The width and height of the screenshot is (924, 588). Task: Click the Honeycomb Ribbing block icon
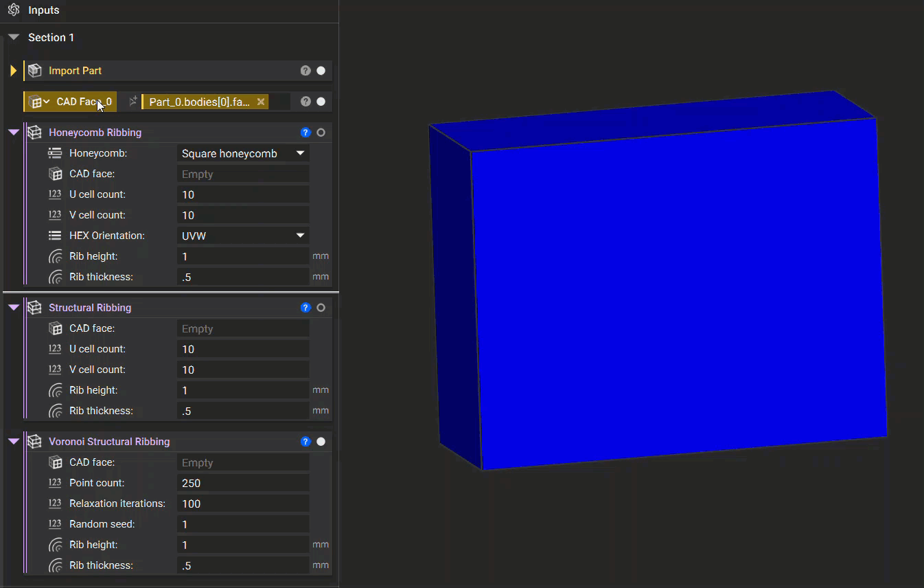(34, 132)
